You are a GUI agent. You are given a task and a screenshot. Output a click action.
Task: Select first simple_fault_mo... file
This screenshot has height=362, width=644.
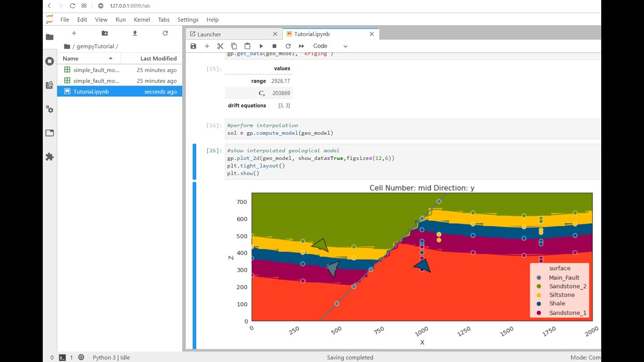[120, 70]
